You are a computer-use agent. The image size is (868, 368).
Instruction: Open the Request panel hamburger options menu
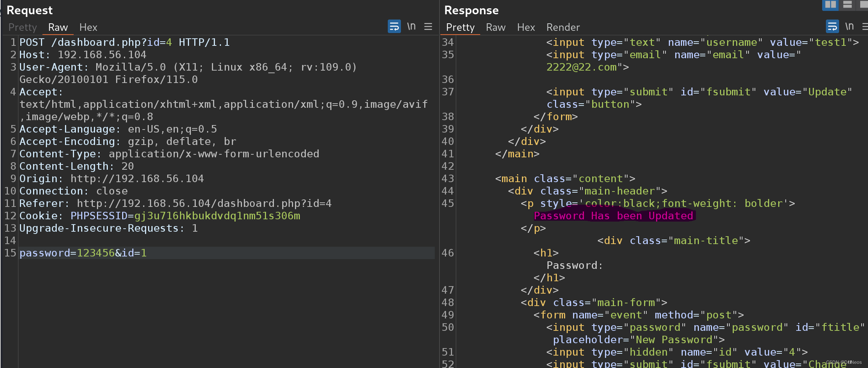pos(428,27)
